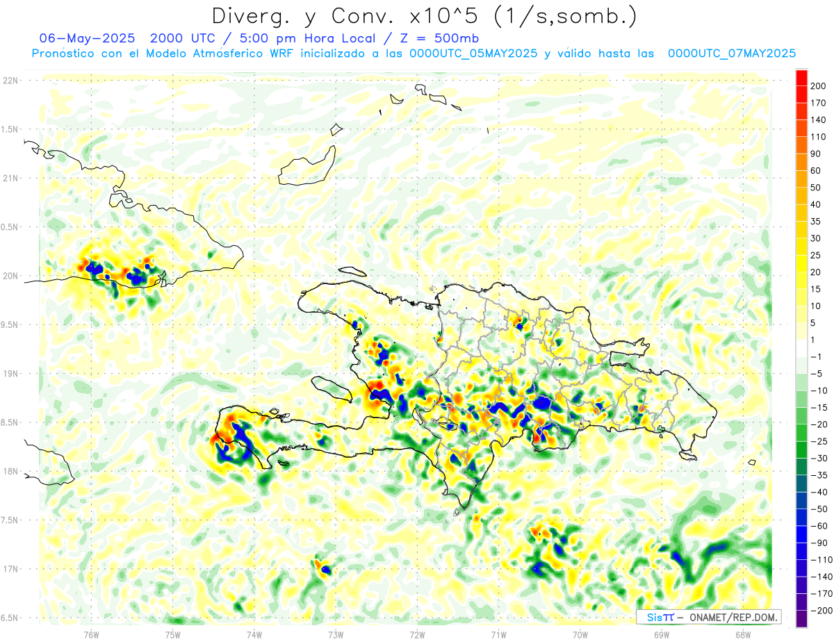Pick the red colorbar segment above 200
The height and width of the screenshot is (644, 834).
click(801, 78)
